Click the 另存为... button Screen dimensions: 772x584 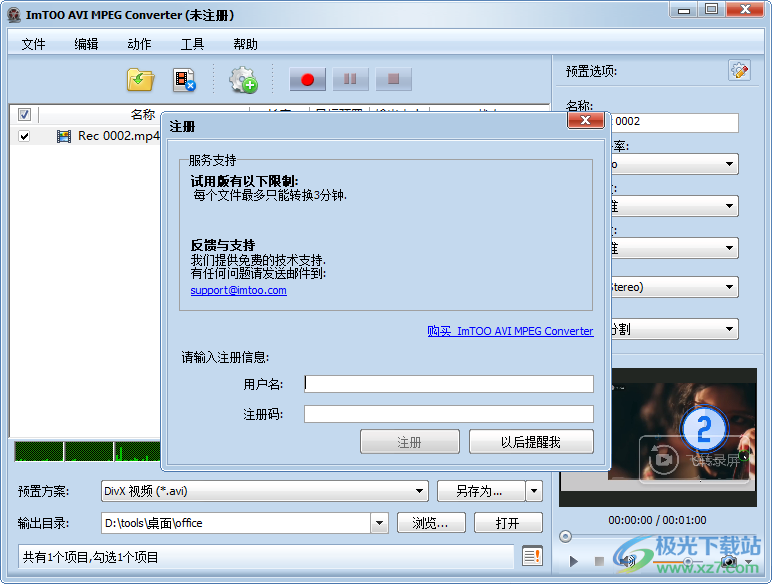point(479,491)
